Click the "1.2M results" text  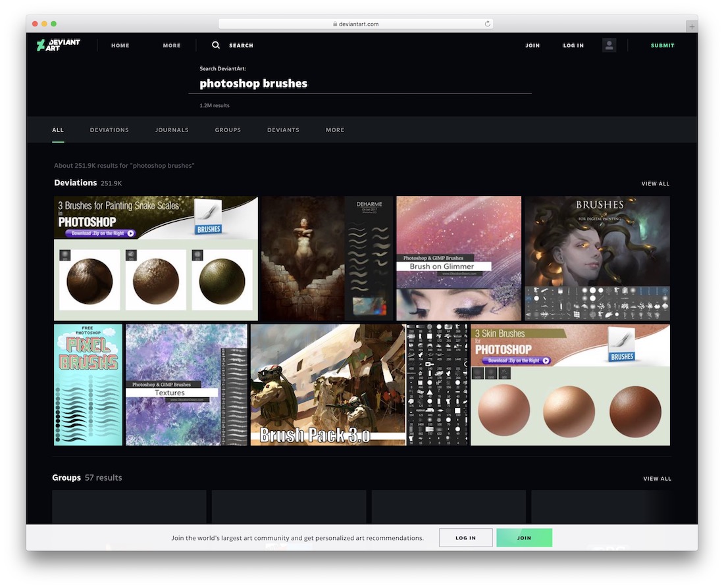coord(215,106)
